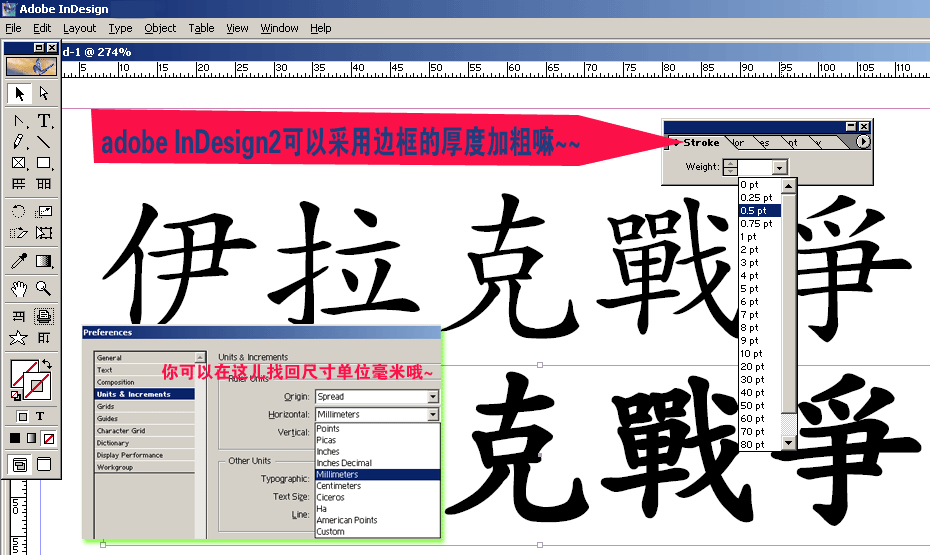The width and height of the screenshot is (930, 555).
Task: Click the Swap Fill and Stroke arrows
Action: click(x=47, y=364)
